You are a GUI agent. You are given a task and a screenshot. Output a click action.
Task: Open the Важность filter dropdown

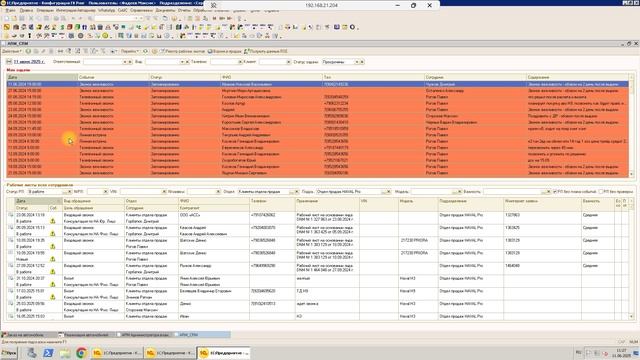pyautogui.click(x=543, y=191)
